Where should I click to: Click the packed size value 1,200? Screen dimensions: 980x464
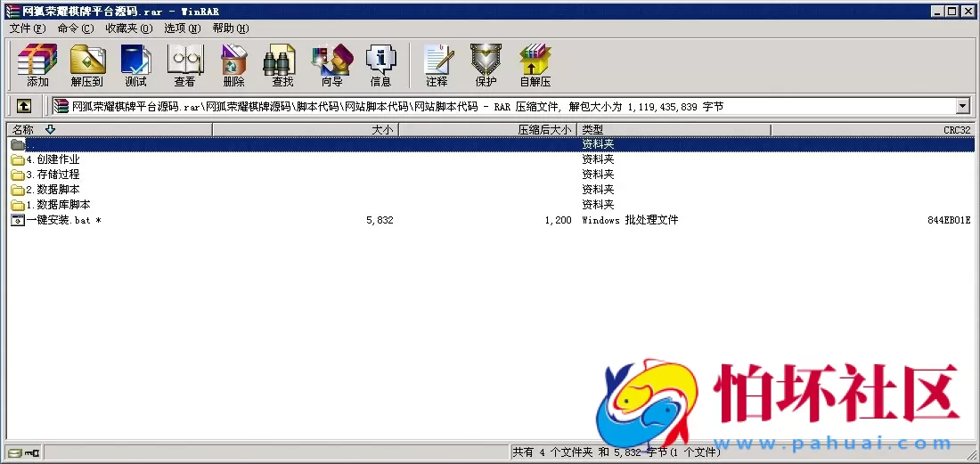(x=558, y=220)
